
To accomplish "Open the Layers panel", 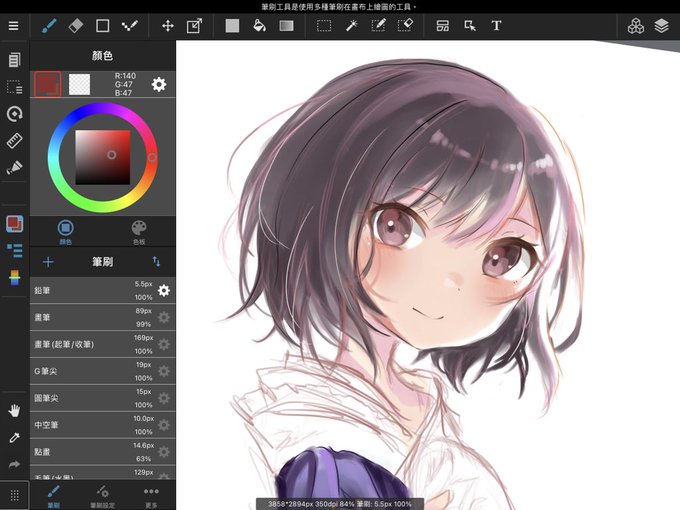I will [661, 26].
